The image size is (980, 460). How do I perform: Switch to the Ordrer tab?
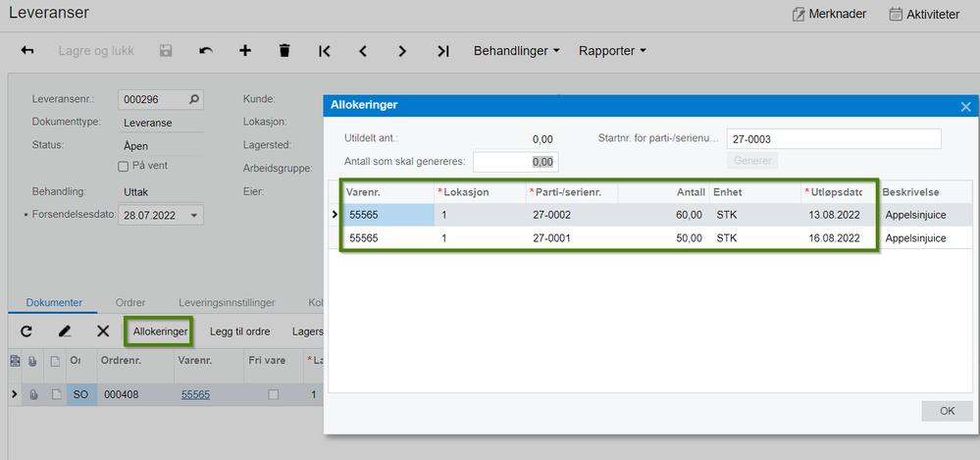pyautogui.click(x=130, y=302)
